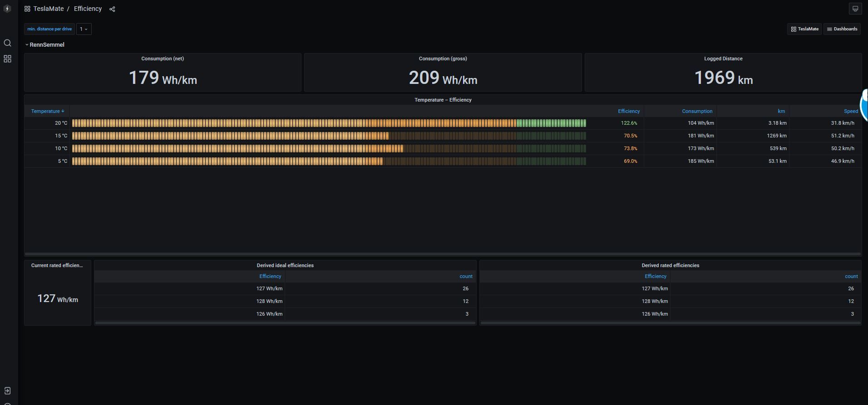Click the 46.9 km/h speed cell
The width and height of the screenshot is (868, 405).
coord(843,161)
